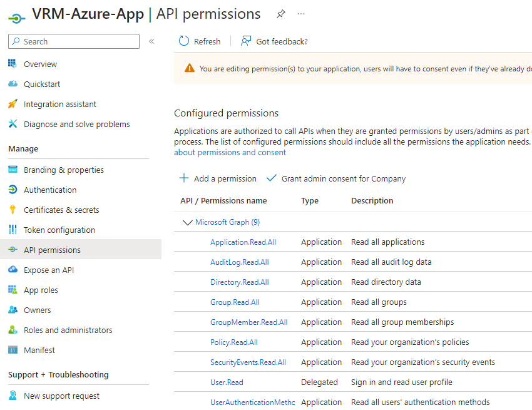Open Policy.Read.All permission link
The width and height of the screenshot is (532, 410).
click(234, 342)
